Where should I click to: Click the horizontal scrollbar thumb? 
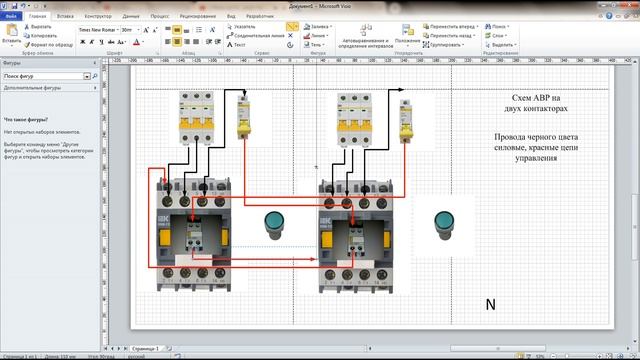point(497,349)
